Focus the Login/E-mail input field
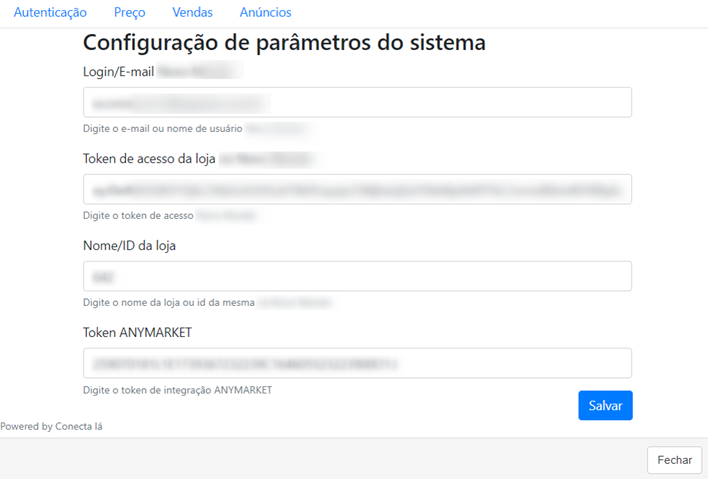The height and width of the screenshot is (479, 708). (x=357, y=103)
